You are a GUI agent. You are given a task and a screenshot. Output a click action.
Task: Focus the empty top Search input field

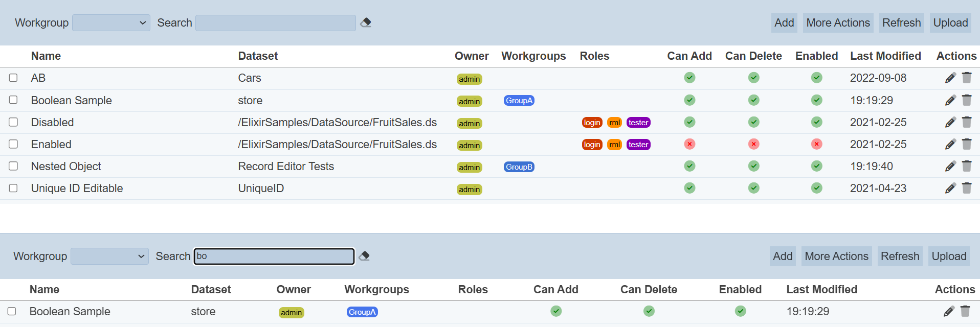click(x=275, y=23)
